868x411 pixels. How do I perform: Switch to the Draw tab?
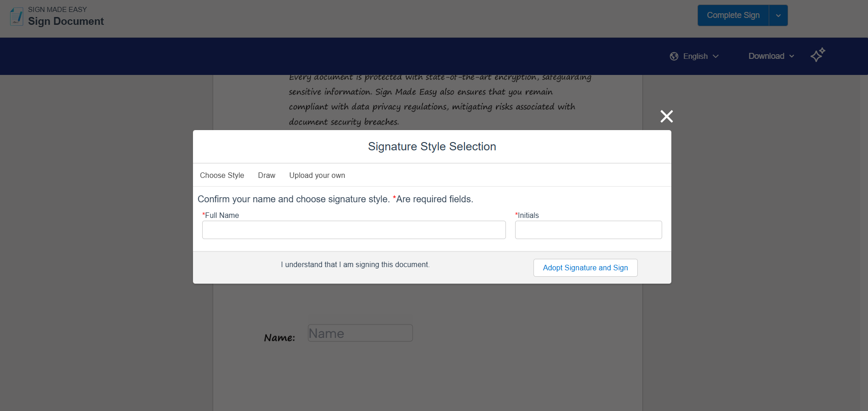tap(267, 175)
